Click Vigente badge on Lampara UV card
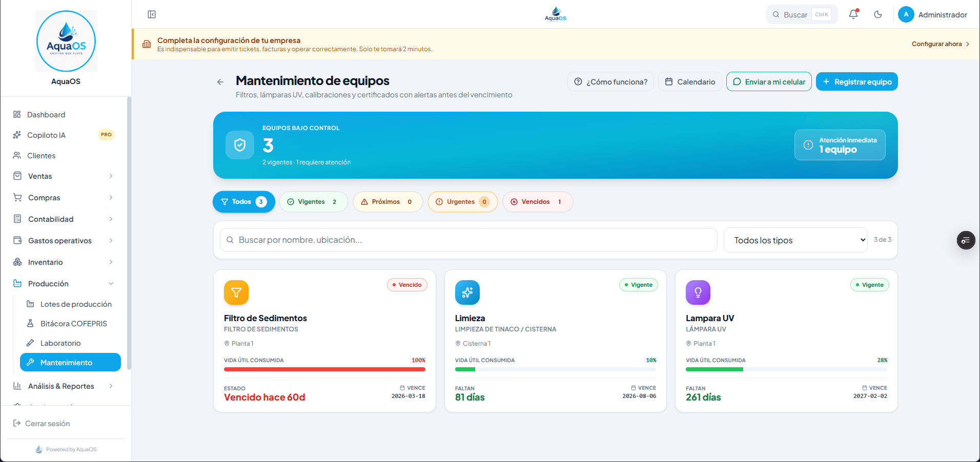 (869, 285)
